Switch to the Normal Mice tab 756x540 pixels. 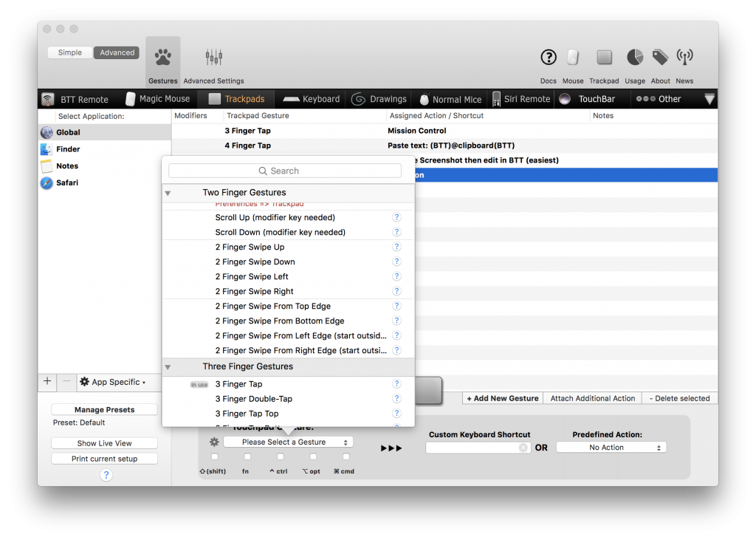point(450,100)
